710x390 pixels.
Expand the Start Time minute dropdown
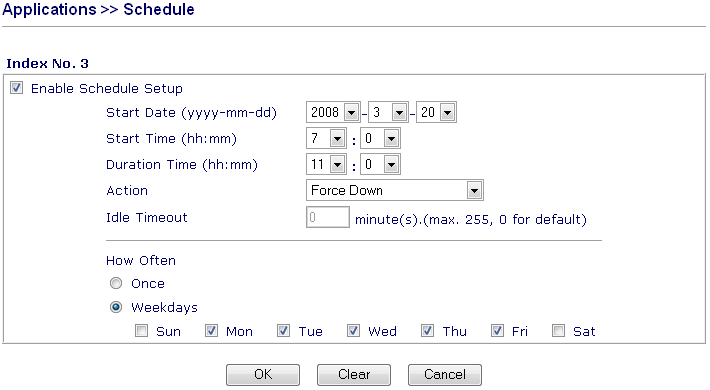(380, 139)
